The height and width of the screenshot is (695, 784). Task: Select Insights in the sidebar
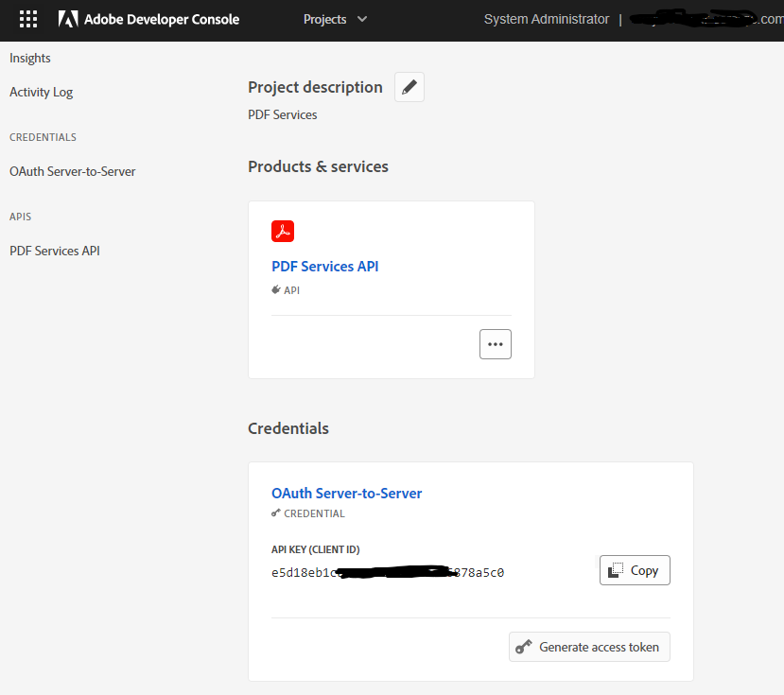[x=29, y=58]
